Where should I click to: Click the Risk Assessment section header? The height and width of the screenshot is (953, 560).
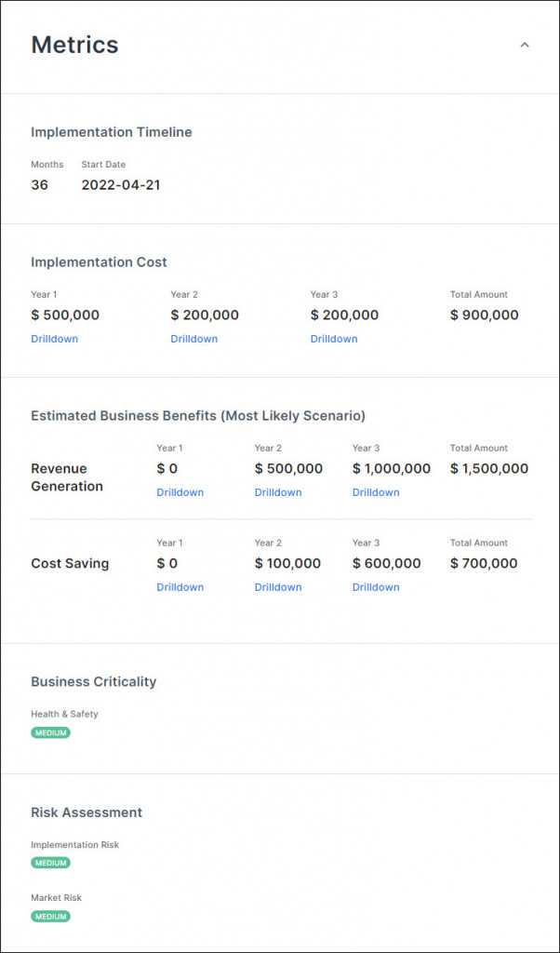[87, 812]
